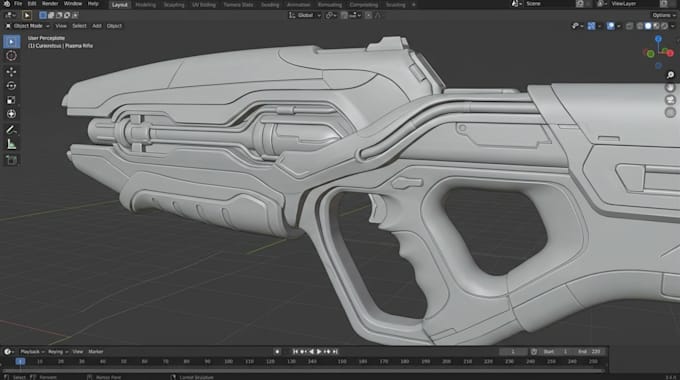This screenshot has height=380, width=680.
Task: Select the Scale tool
Action: (x=11, y=100)
